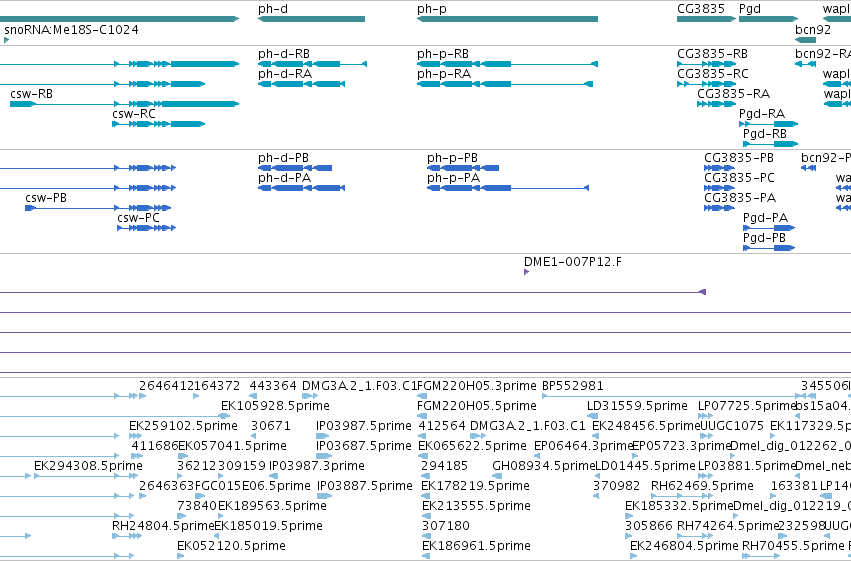Select the DME1-007P12.F feature label

tap(573, 262)
